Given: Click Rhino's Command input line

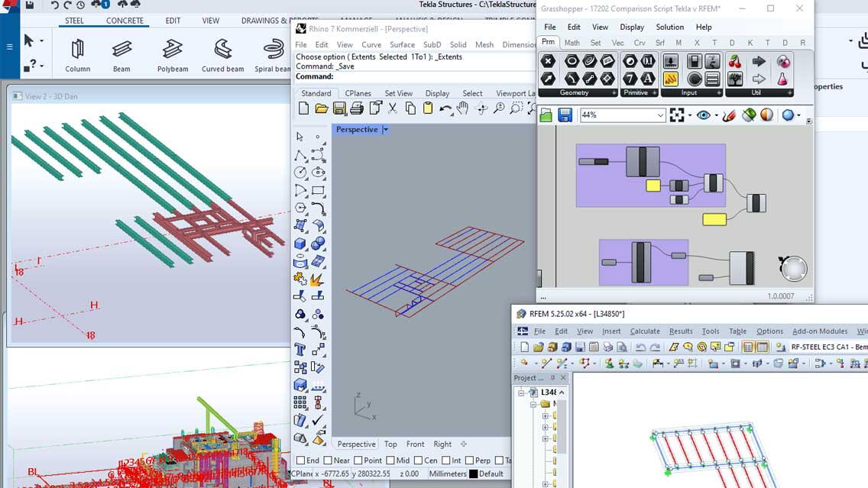Looking at the screenshot, I should (415, 76).
